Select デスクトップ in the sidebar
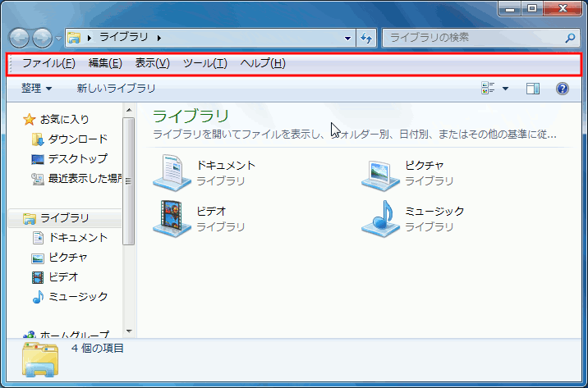588x388 pixels. tap(77, 158)
